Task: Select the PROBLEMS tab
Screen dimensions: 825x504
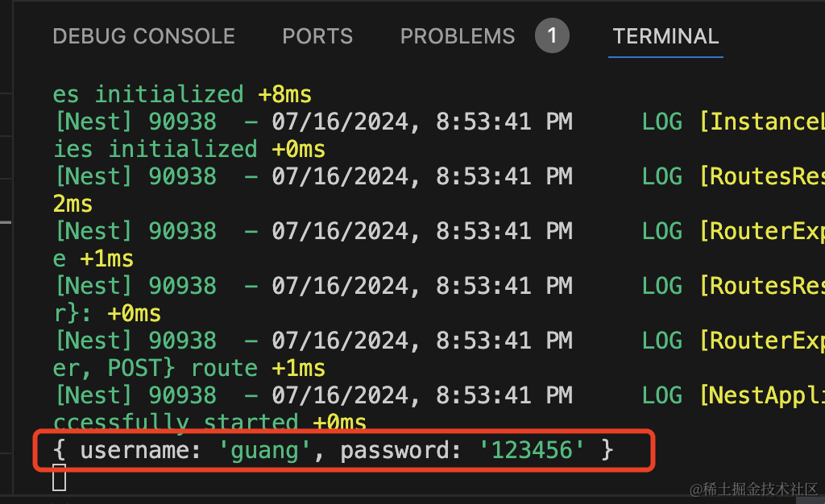Action: point(457,36)
